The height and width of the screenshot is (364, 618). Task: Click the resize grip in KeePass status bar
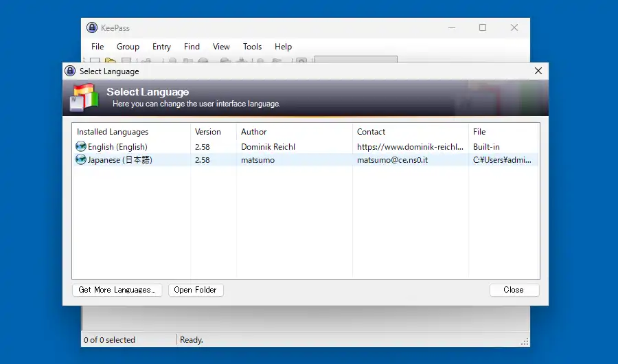click(x=525, y=342)
